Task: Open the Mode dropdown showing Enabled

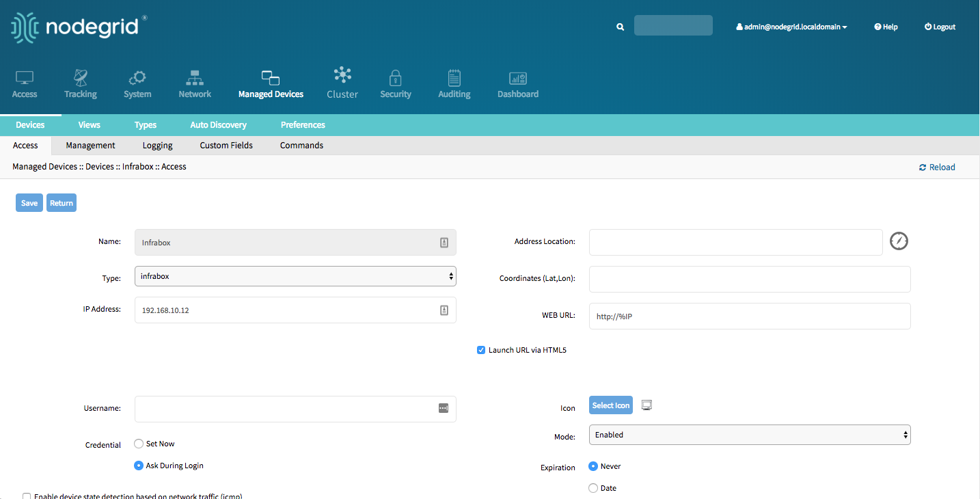Action: click(750, 435)
